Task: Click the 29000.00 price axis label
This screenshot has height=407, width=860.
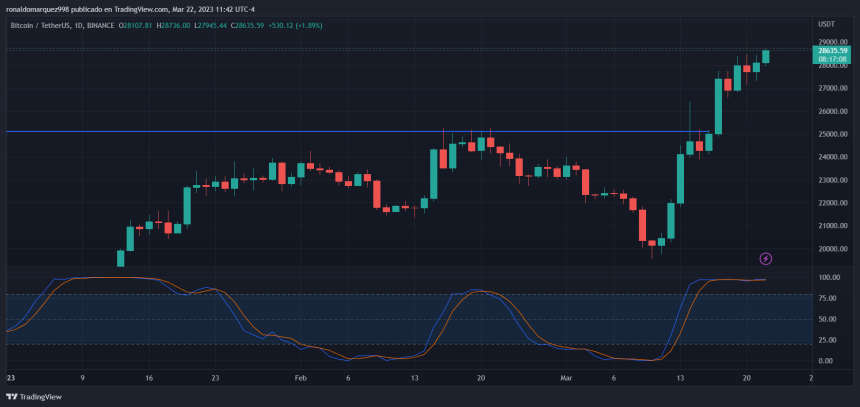Action: 832,42
